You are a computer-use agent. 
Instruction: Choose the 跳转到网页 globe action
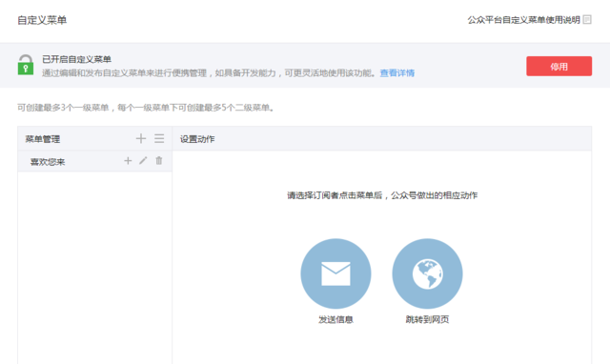pos(427,273)
